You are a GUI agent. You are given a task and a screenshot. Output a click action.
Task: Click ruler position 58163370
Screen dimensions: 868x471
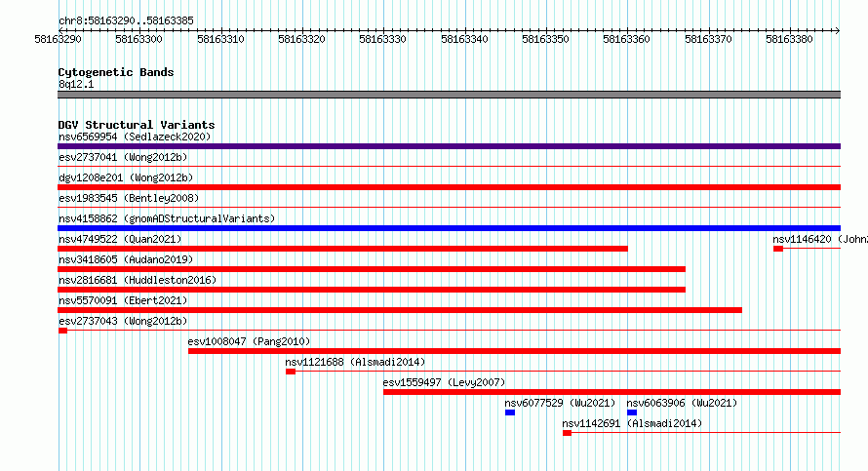point(708,39)
